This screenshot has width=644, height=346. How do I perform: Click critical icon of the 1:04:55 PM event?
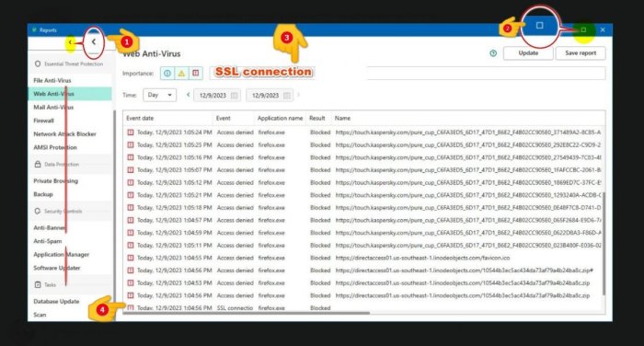click(131, 258)
